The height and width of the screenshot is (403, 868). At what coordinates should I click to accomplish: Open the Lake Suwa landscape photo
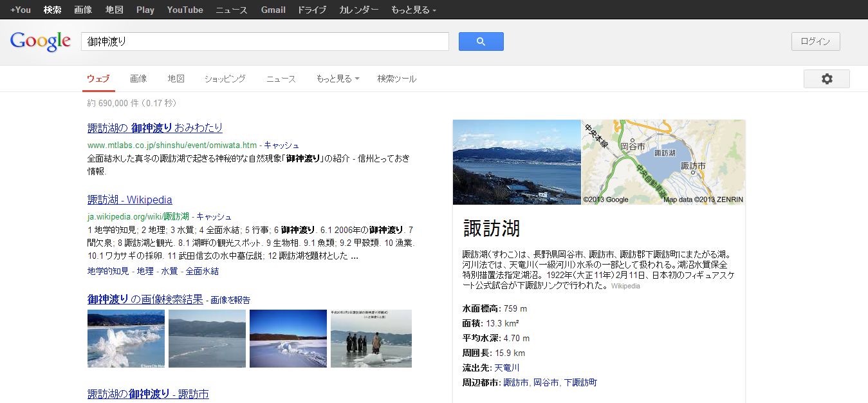point(517,162)
